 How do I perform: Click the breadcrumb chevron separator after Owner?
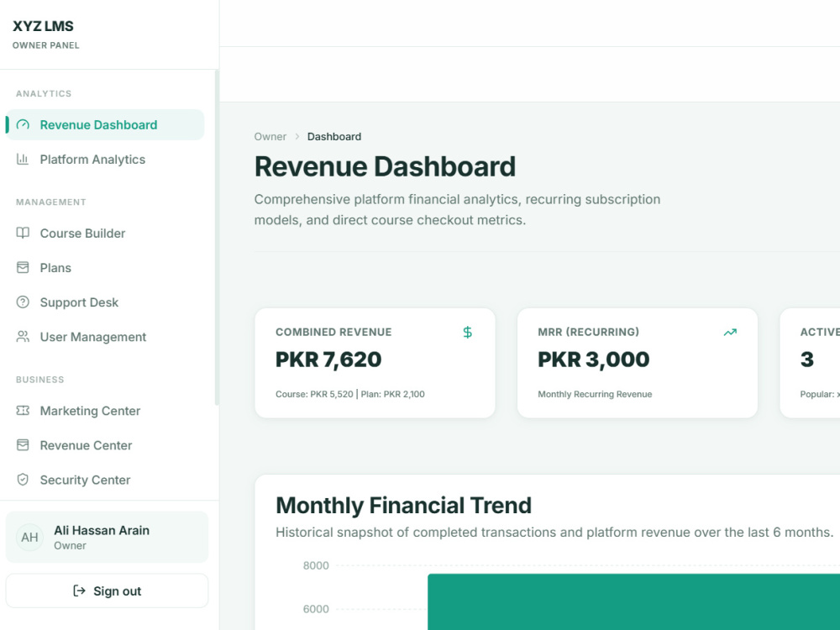click(x=297, y=137)
